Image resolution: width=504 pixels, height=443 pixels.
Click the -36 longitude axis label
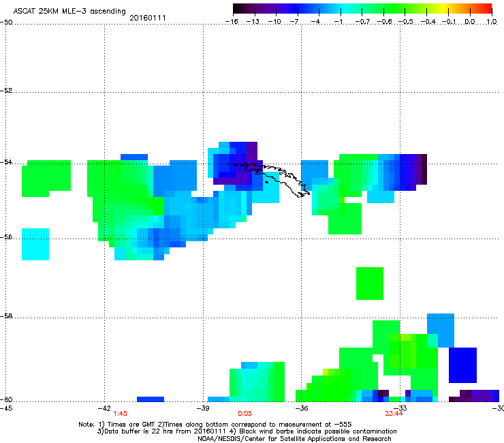tap(301, 408)
